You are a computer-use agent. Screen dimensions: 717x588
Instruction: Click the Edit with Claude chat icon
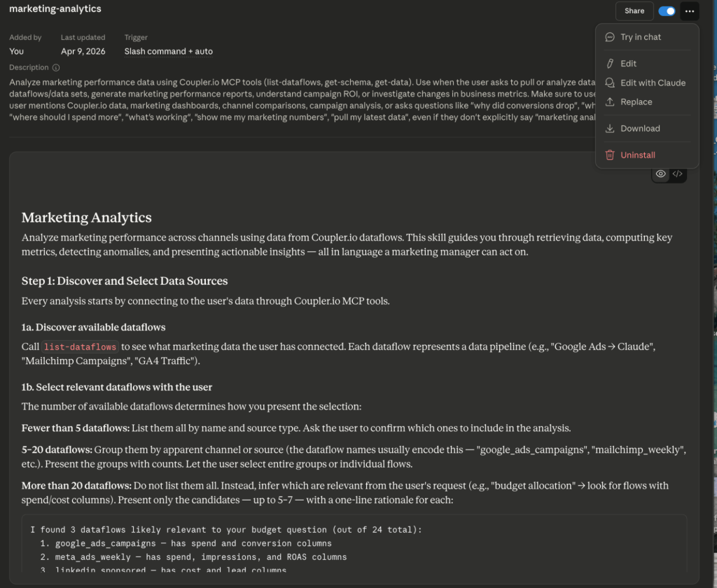point(610,83)
